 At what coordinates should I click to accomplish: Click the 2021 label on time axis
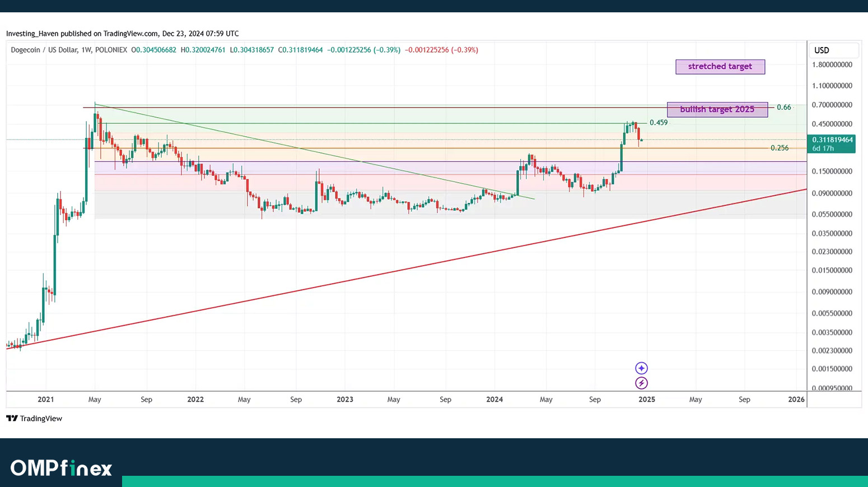point(46,400)
